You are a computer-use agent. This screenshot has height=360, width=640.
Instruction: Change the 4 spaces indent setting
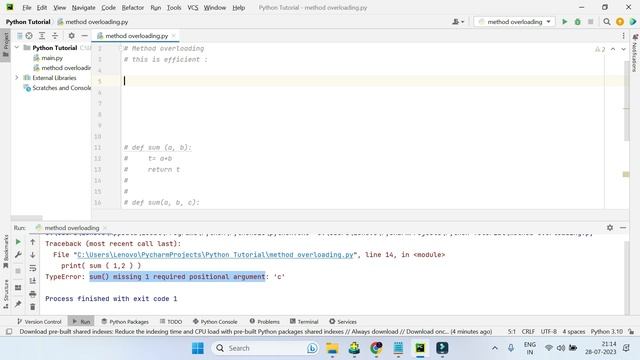pos(573,331)
